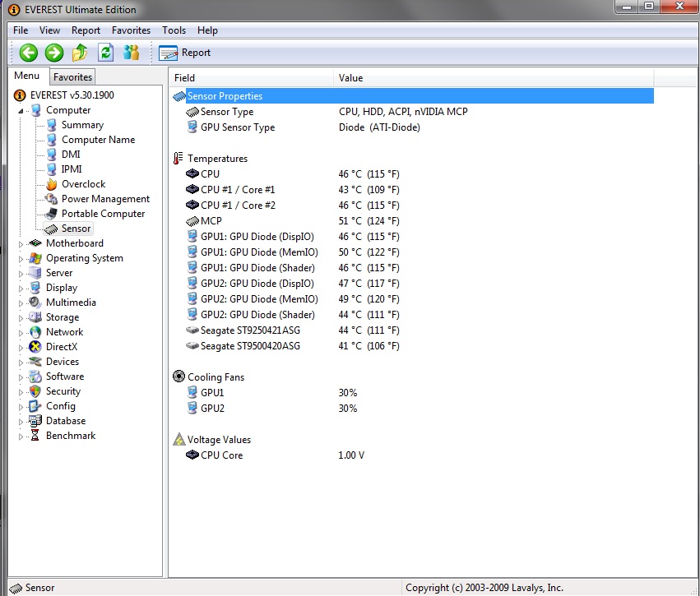
Task: Select Computer Name in the tree
Action: [x=98, y=140]
